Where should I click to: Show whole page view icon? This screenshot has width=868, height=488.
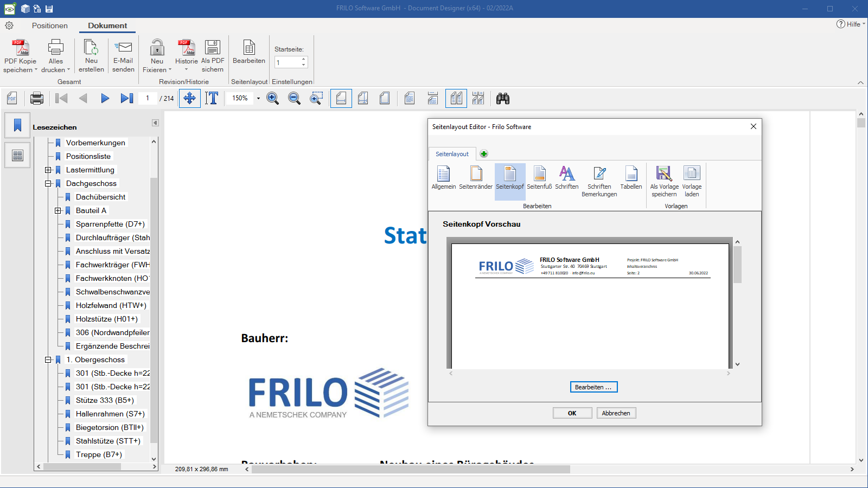tap(385, 98)
